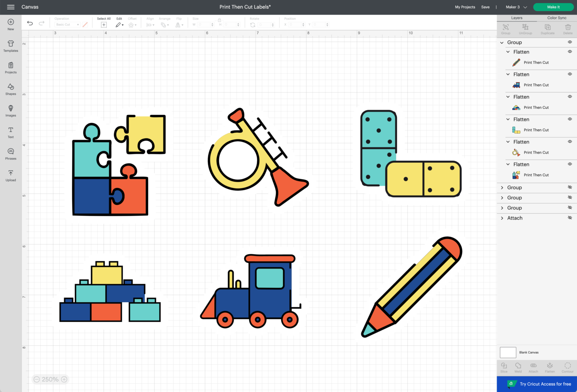
Task: Switch to the Layers tab
Action: (x=517, y=18)
